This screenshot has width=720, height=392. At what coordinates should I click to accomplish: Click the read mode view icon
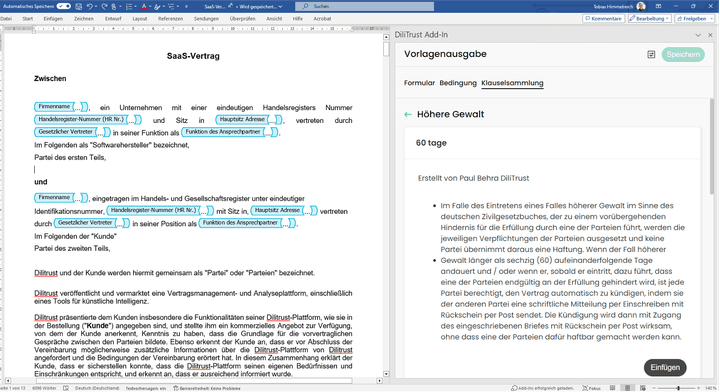coord(612,388)
